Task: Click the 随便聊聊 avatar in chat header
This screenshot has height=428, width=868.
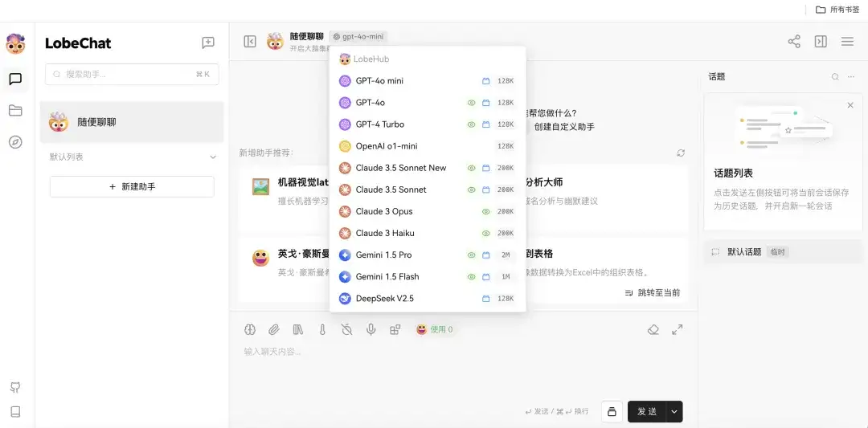Action: (x=275, y=41)
